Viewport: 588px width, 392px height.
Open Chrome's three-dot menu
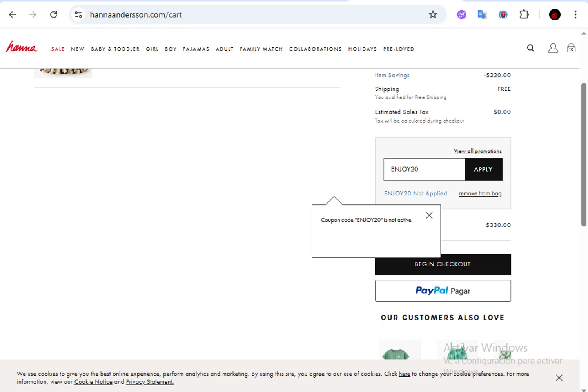(575, 15)
